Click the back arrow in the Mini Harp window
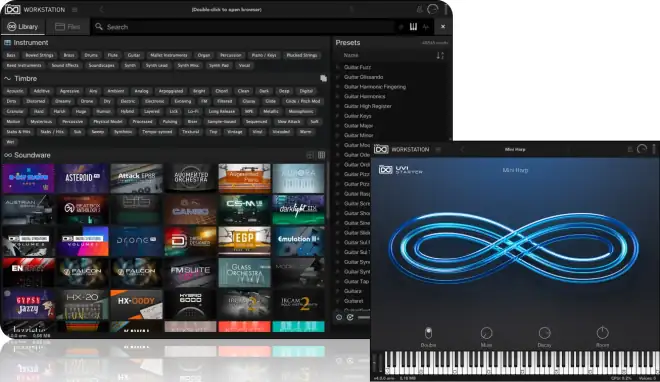Image resolution: width=660 pixels, height=382 pixels. 462,149
